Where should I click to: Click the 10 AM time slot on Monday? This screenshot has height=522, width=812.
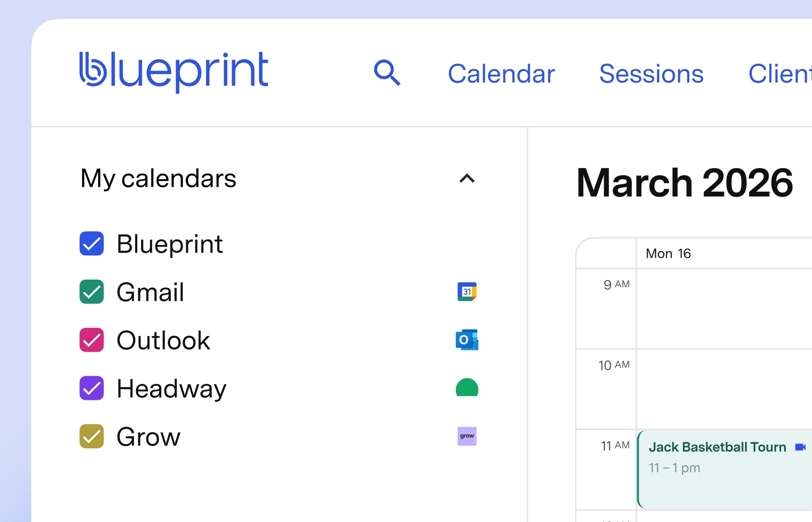[x=724, y=389]
